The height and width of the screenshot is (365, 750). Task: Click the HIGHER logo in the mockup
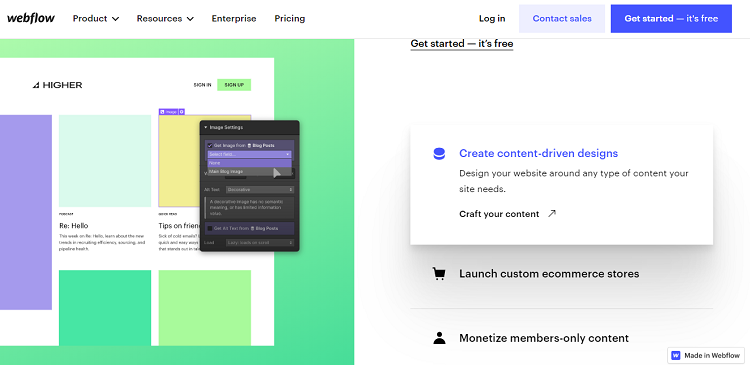[57, 85]
